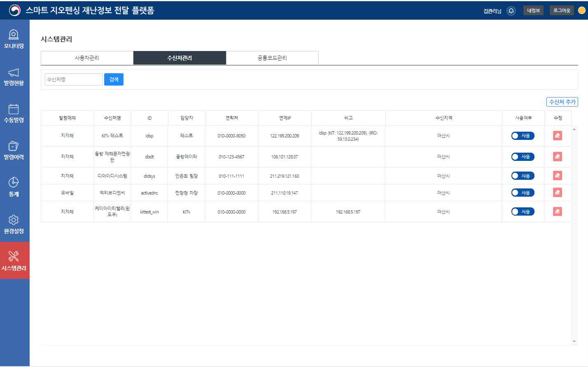Toggle 사용 switch for activednc row

point(523,193)
